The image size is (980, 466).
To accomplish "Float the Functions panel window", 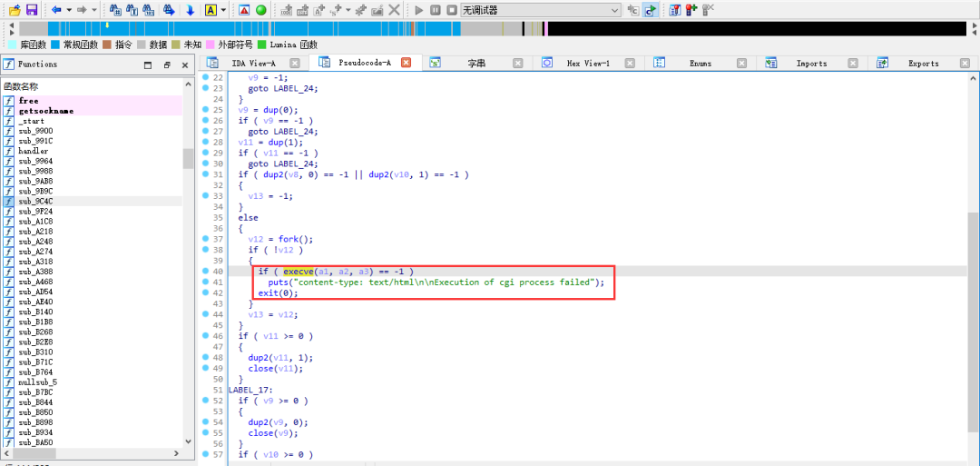I will pyautogui.click(x=148, y=65).
